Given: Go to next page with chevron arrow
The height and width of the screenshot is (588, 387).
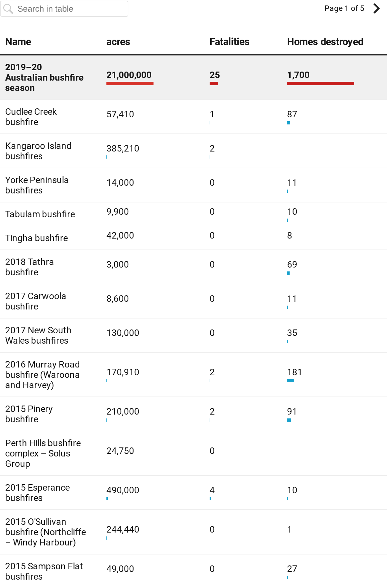Looking at the screenshot, I should pos(376,8).
